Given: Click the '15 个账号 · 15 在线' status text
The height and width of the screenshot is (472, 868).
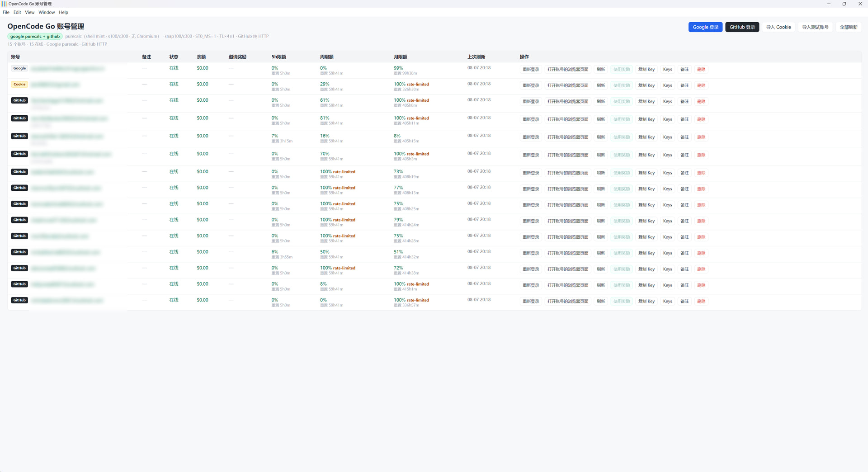Looking at the screenshot, I should (x=25, y=44).
